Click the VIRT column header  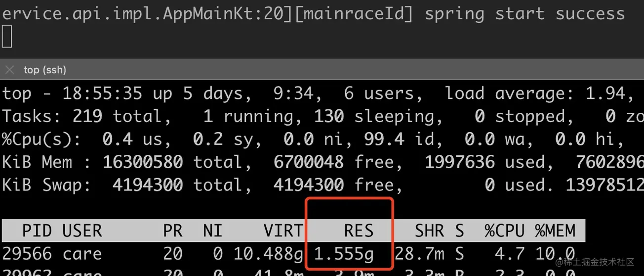pos(283,230)
